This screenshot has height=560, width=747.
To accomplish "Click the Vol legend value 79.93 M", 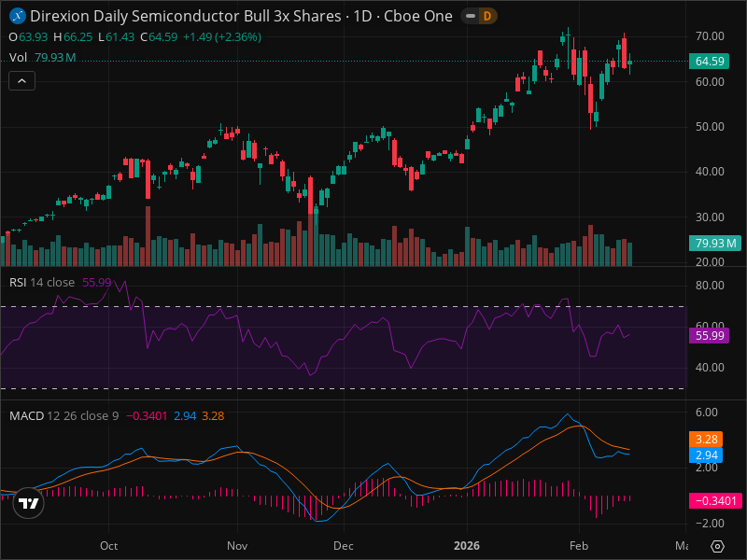I will [55, 58].
